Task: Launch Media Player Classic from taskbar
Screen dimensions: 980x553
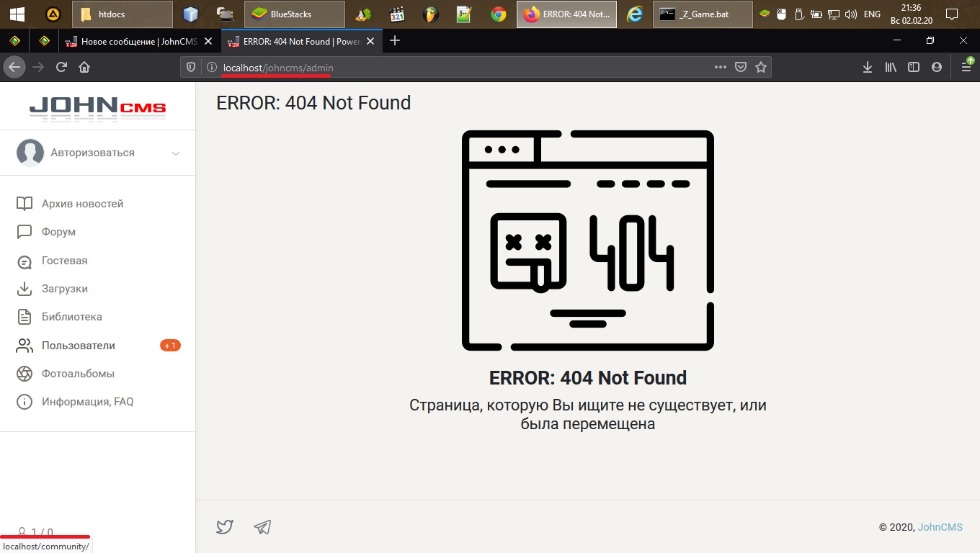Action: (x=397, y=14)
